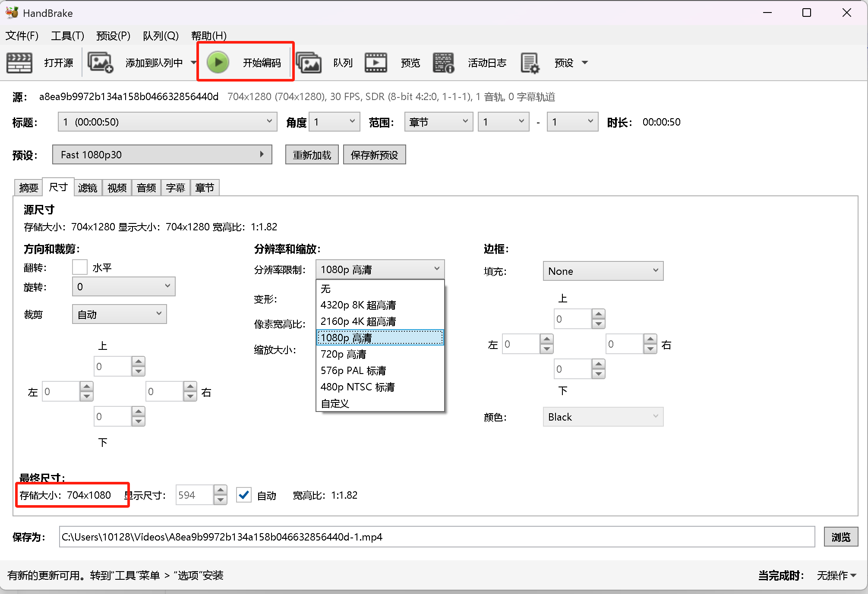The height and width of the screenshot is (594, 868).
Task: Click the 保存为 output path field
Action: [x=437, y=537]
